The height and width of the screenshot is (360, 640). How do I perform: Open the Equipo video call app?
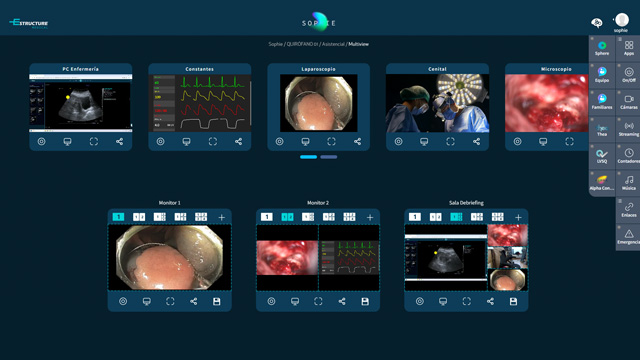click(x=602, y=75)
